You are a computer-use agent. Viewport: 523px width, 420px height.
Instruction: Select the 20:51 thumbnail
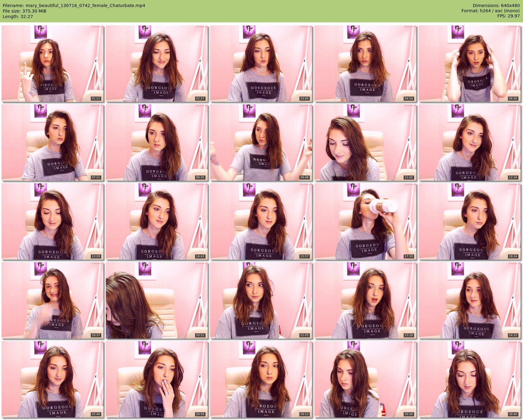pos(157,300)
